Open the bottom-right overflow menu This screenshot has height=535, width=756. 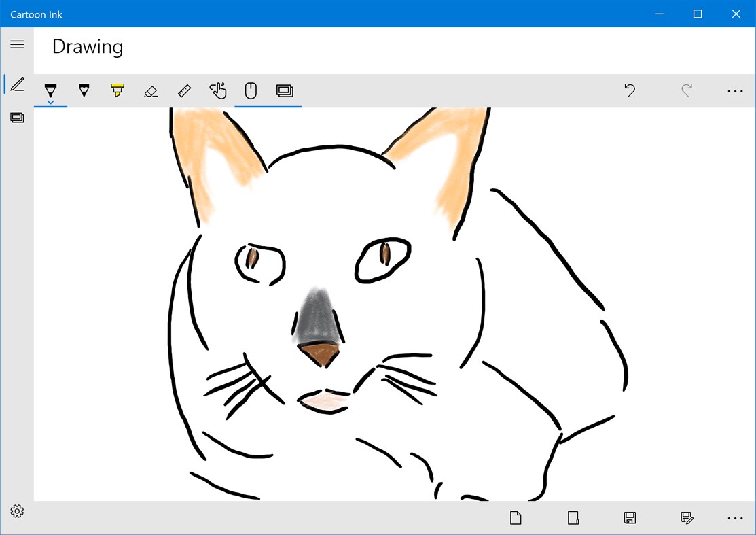coord(735,517)
